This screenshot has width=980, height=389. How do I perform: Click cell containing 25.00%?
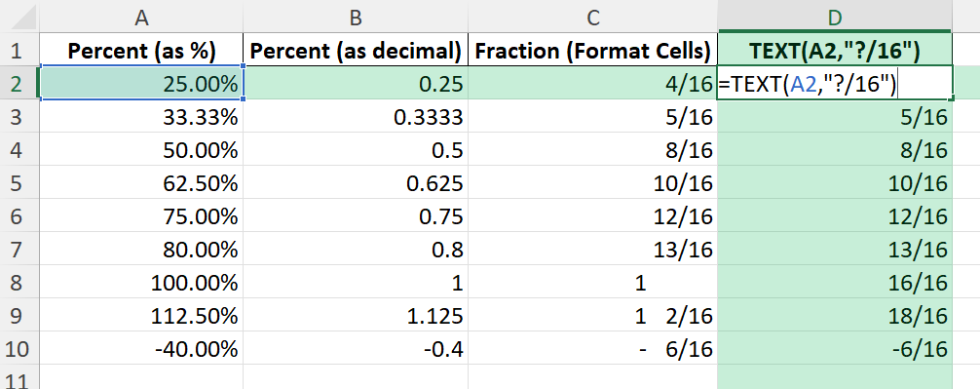point(141,83)
